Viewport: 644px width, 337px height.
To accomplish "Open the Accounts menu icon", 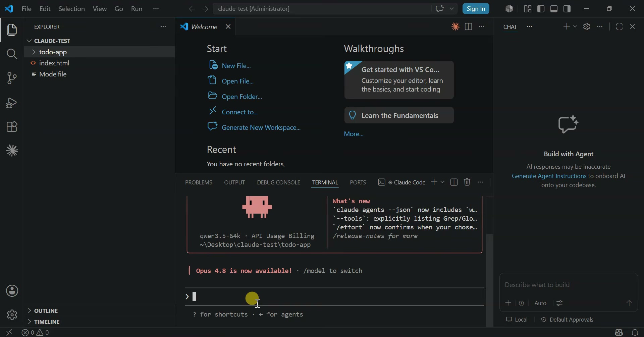I will click(x=12, y=291).
